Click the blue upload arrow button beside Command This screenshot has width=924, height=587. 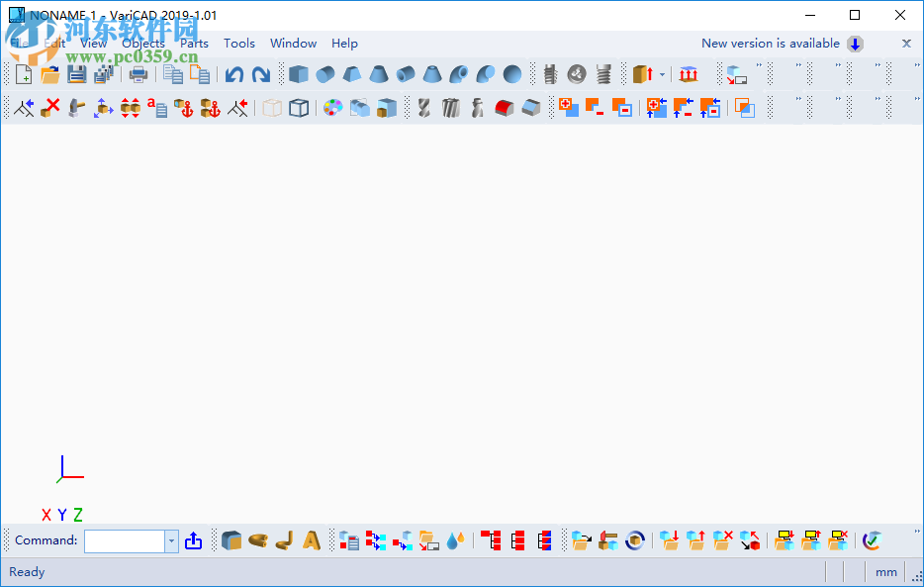[x=193, y=540]
